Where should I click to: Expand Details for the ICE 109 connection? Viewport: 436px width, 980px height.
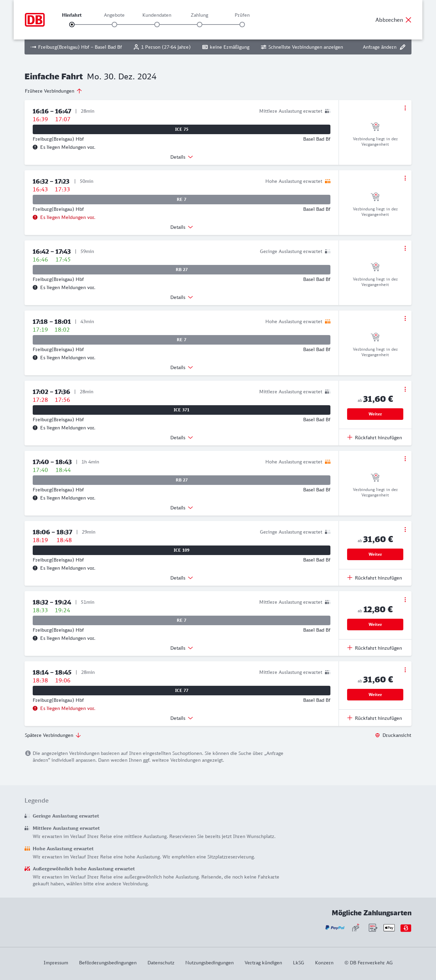182,578
